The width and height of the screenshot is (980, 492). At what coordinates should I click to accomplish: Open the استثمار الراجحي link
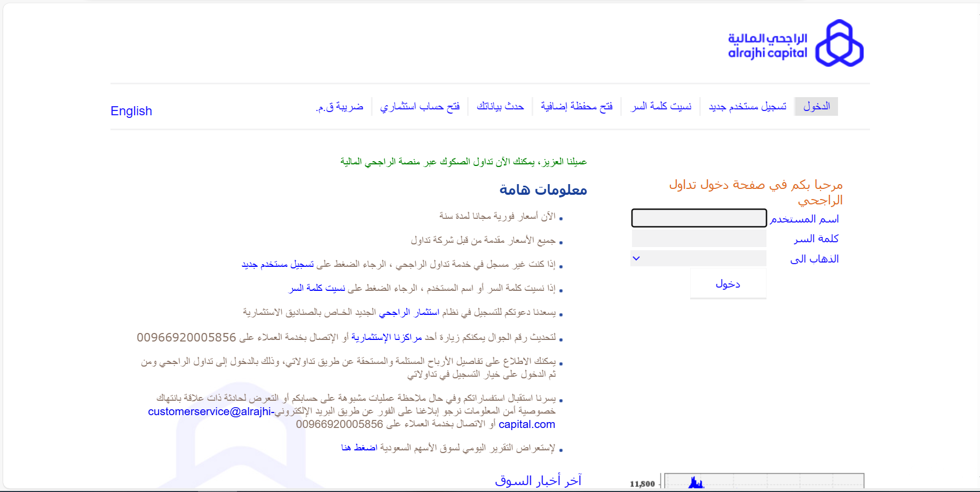coord(409,312)
